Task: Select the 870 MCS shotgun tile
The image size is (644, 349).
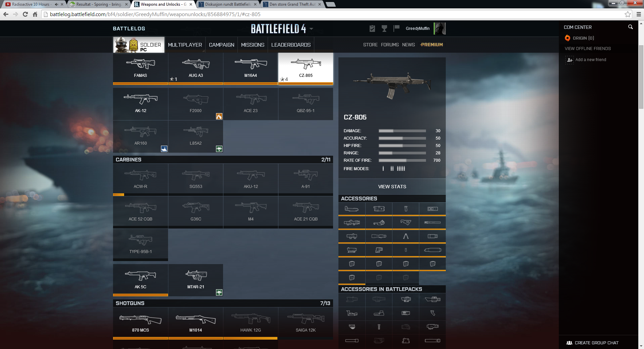Action: point(141,323)
